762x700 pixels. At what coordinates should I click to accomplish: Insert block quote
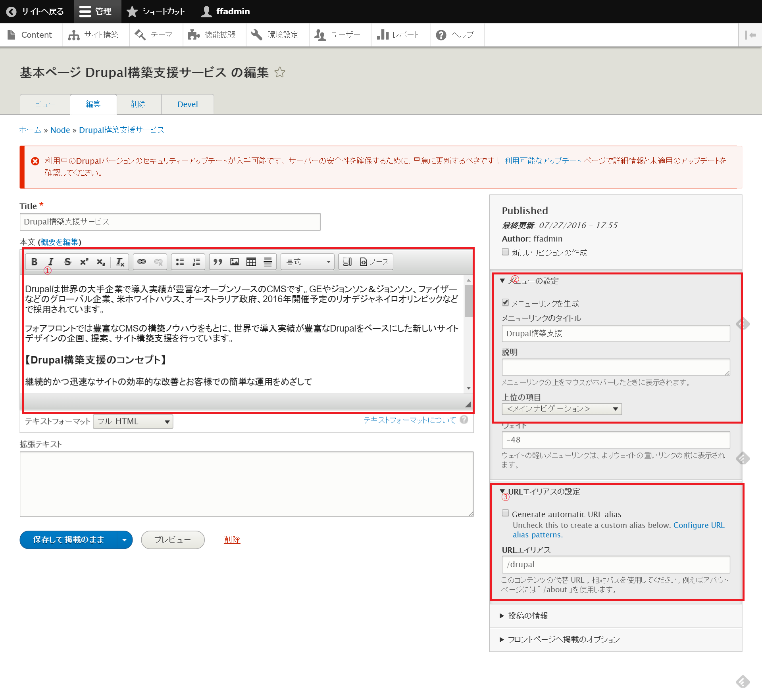(218, 262)
